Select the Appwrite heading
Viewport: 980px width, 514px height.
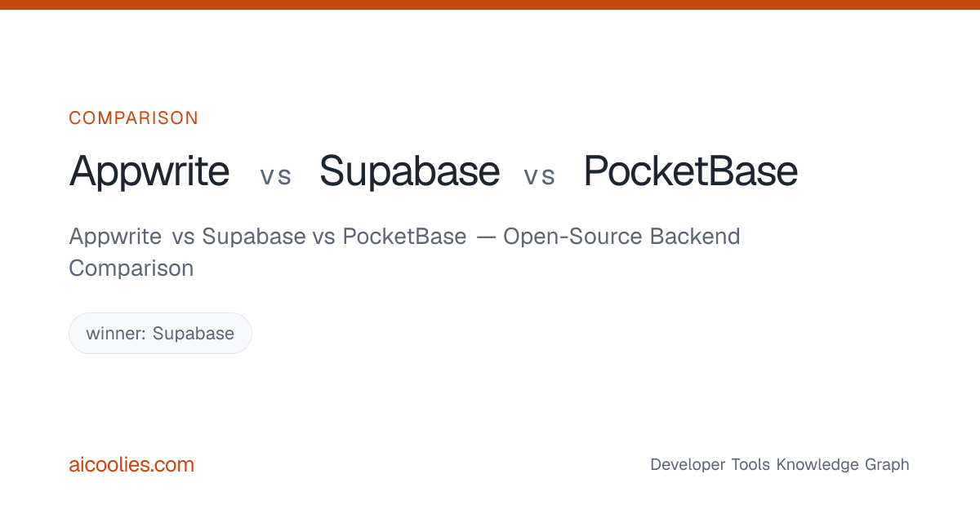tap(149, 172)
